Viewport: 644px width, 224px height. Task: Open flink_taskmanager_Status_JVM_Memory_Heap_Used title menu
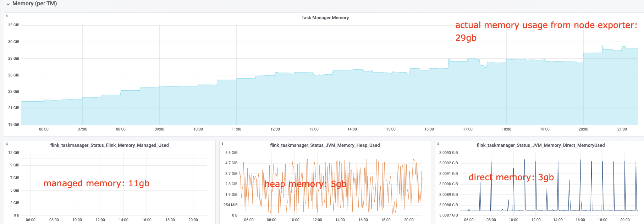tap(325, 145)
